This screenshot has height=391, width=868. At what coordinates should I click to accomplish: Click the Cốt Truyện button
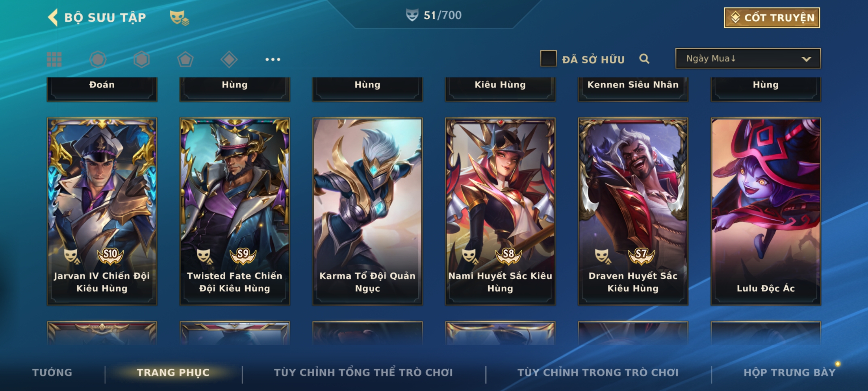pyautogui.click(x=772, y=17)
